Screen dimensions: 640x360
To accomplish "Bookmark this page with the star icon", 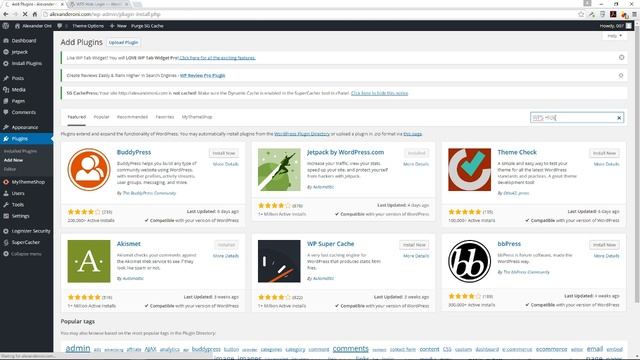I will coord(581,14).
